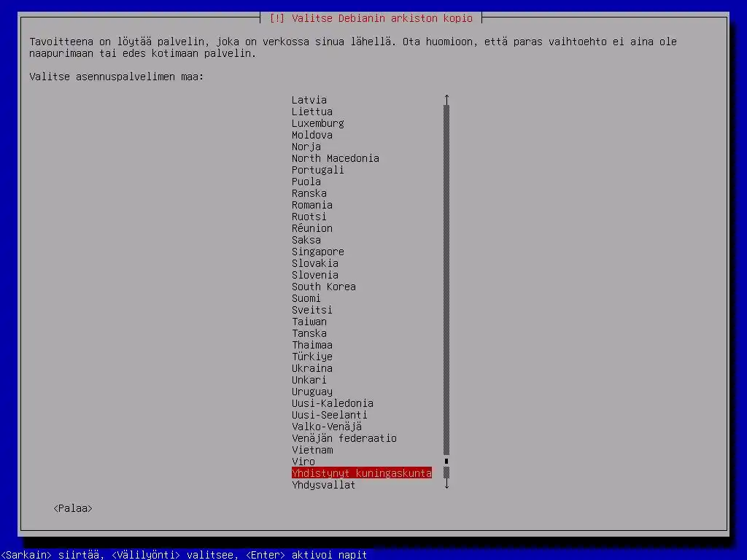Choose Thaimaa from the list
747x560 pixels.
[312, 345]
